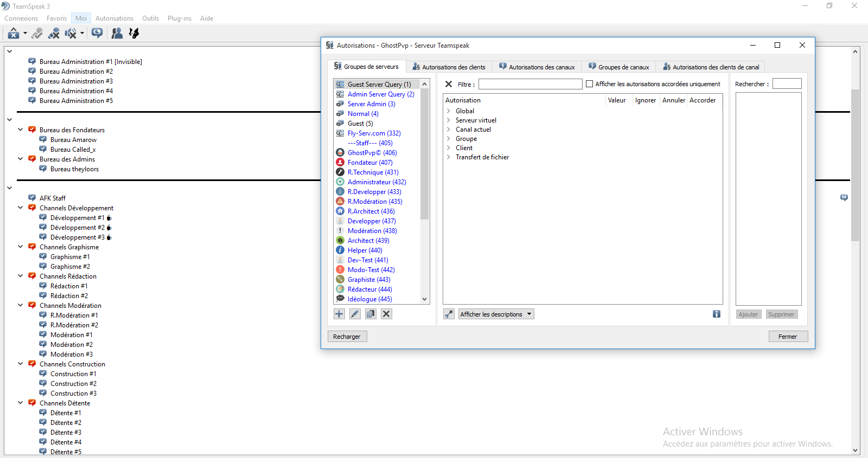Click the Ajouter button
The image size is (868, 458).
pyautogui.click(x=749, y=314)
